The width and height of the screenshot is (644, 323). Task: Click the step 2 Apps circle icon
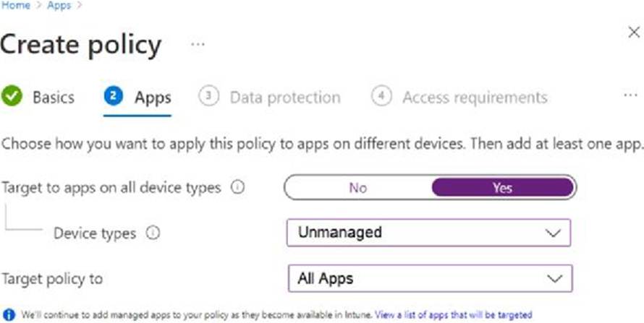point(113,97)
